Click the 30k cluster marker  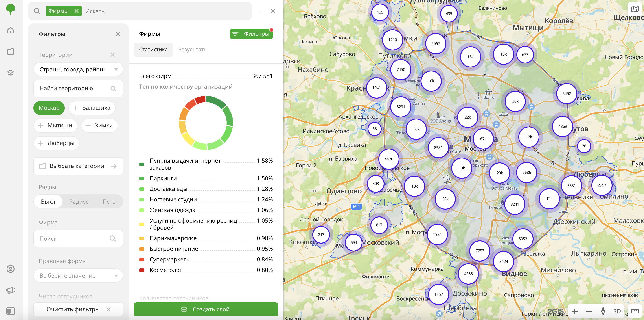click(515, 101)
